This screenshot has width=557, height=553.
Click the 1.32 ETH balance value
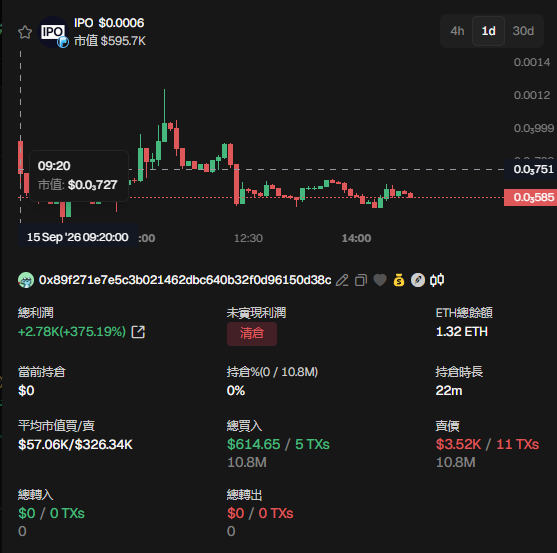(462, 332)
